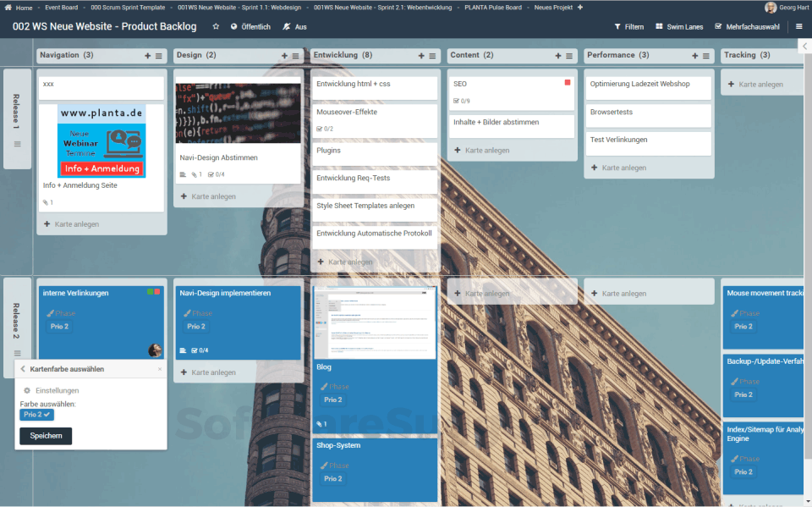The image size is (812, 507).
Task: Open Design column list menu
Action: (x=296, y=56)
